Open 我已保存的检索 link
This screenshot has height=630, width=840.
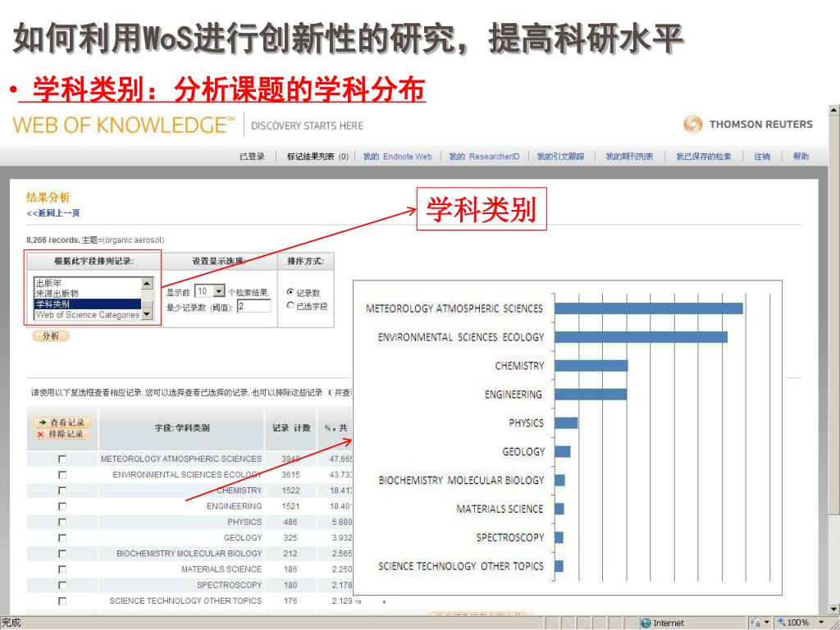pyautogui.click(x=703, y=157)
